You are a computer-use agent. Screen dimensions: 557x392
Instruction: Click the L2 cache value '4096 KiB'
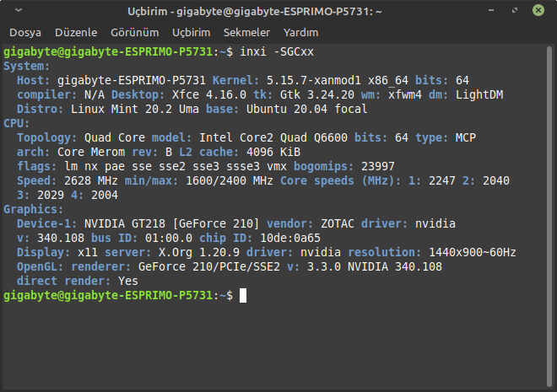pos(273,153)
